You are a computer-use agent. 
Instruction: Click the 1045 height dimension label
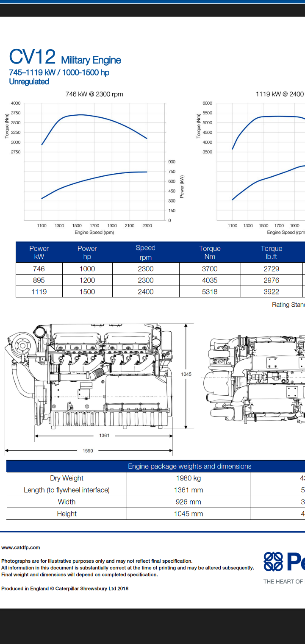pyautogui.click(x=186, y=374)
